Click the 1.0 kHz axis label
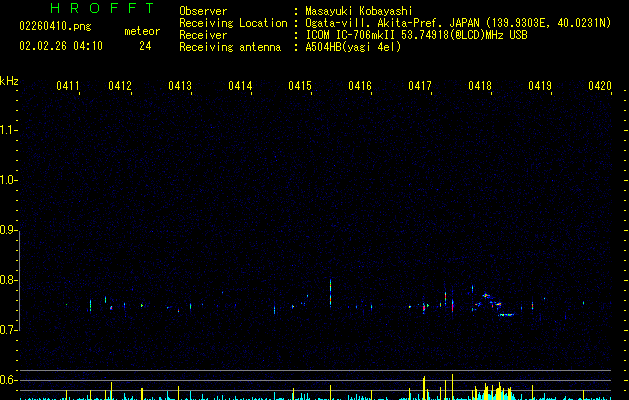629x400 pixels. (x=7, y=180)
